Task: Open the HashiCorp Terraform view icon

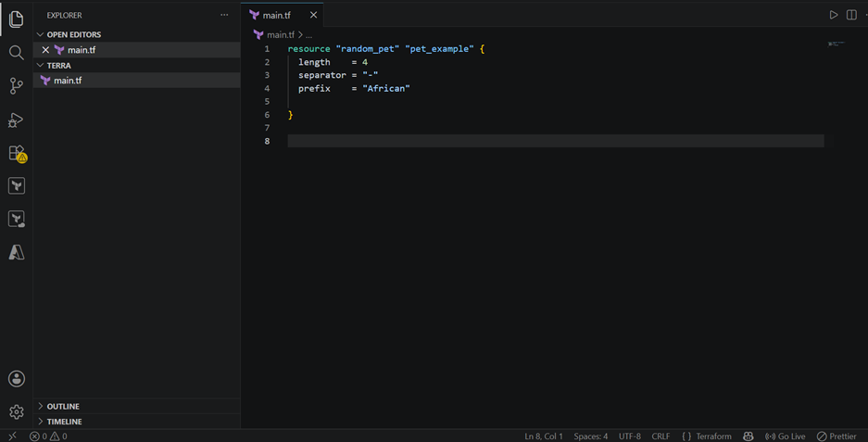Action: pos(17,185)
